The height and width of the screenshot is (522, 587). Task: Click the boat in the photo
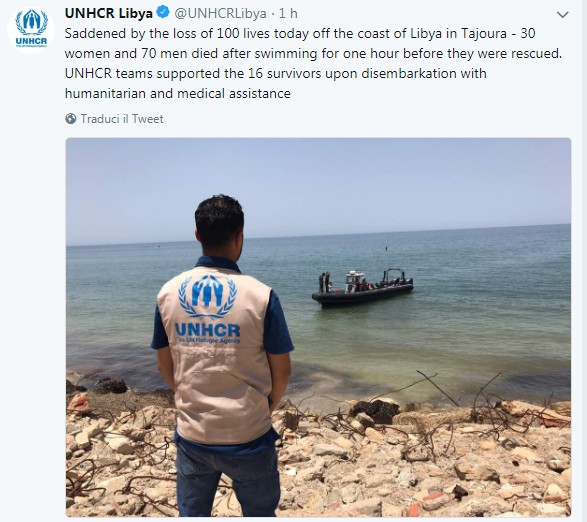363,287
